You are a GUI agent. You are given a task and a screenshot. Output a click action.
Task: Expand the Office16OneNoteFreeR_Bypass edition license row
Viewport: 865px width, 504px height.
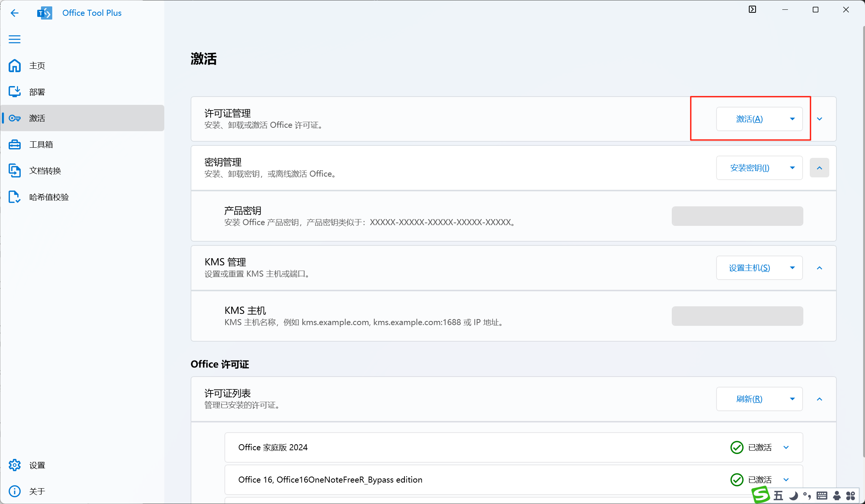[x=786, y=480]
